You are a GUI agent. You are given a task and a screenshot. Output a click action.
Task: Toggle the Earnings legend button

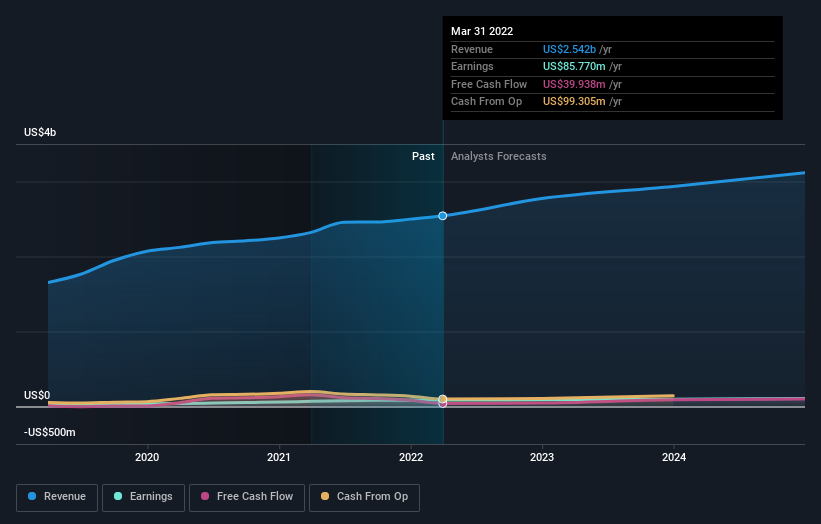[x=143, y=497]
